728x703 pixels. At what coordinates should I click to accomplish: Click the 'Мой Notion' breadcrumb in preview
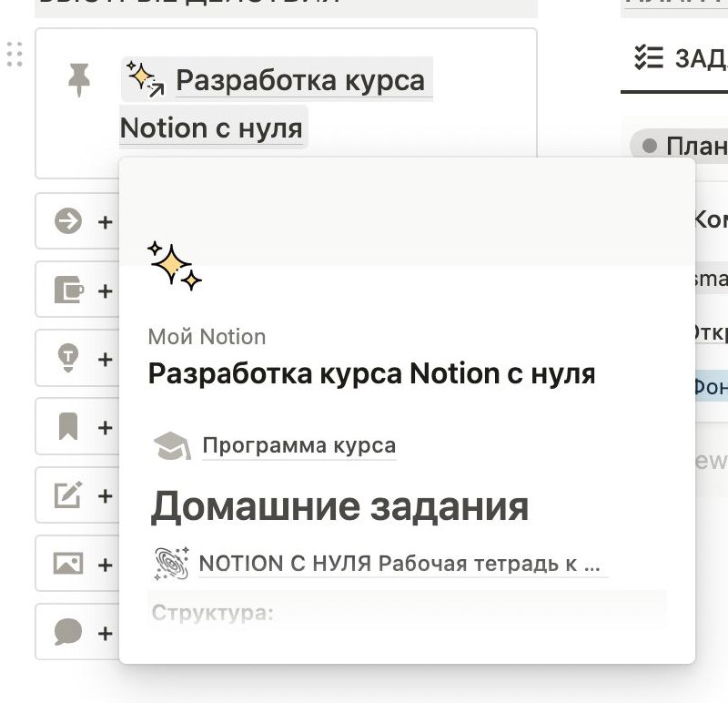click(x=207, y=337)
